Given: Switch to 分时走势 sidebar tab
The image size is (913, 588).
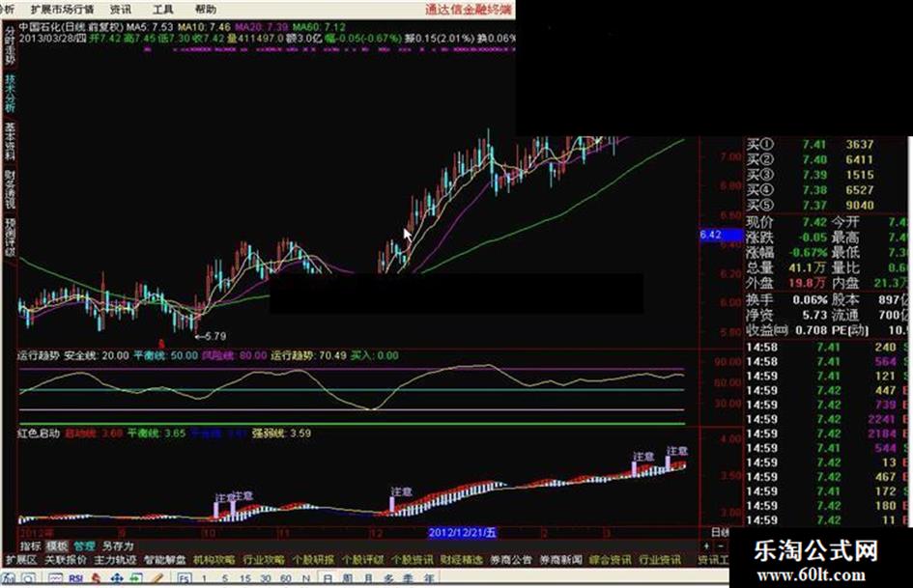Looking at the screenshot, I should 10,45.
